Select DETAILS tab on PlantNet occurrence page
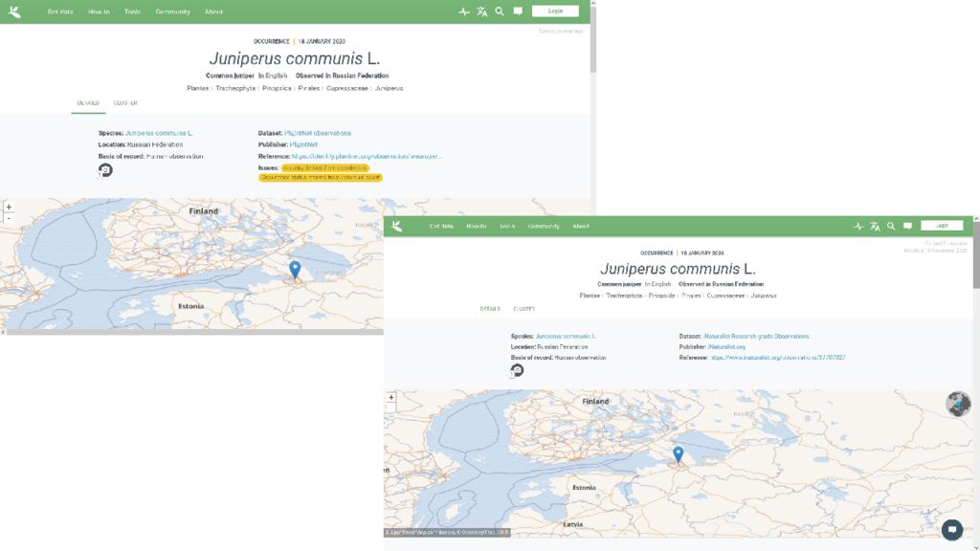Screen dimensions: 980x551 [x=88, y=103]
